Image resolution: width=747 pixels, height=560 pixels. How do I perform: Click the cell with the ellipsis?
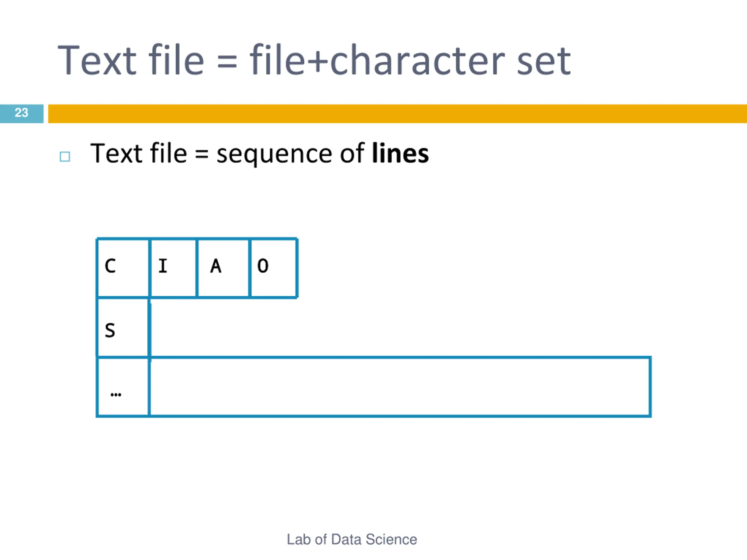[x=123, y=387]
